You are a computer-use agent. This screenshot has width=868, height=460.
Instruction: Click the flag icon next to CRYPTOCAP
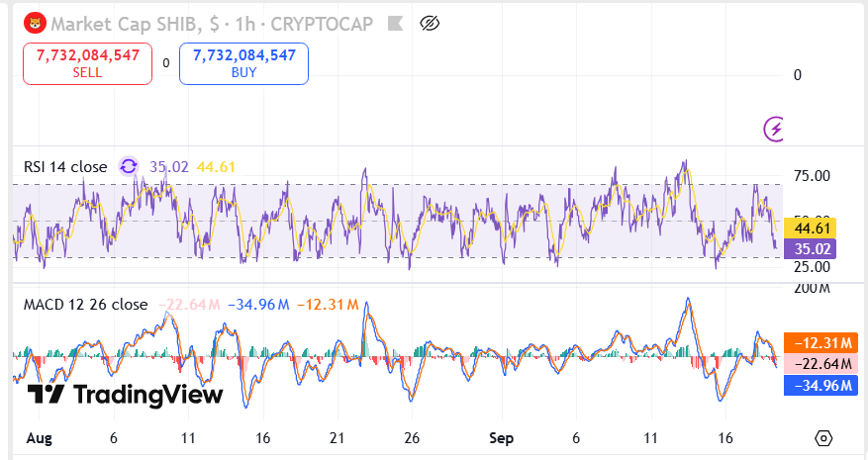[394, 23]
